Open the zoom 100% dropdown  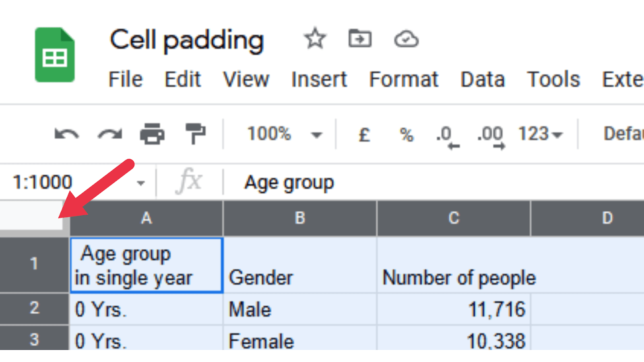(x=282, y=134)
